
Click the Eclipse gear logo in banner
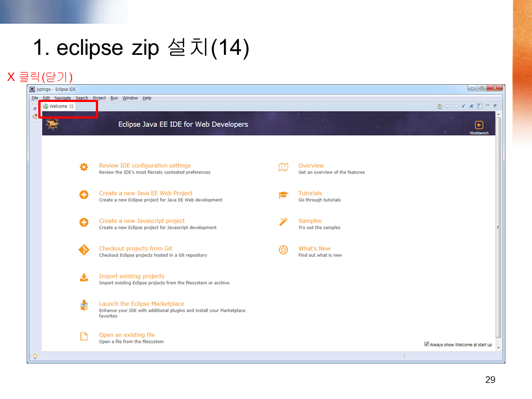coord(53,124)
